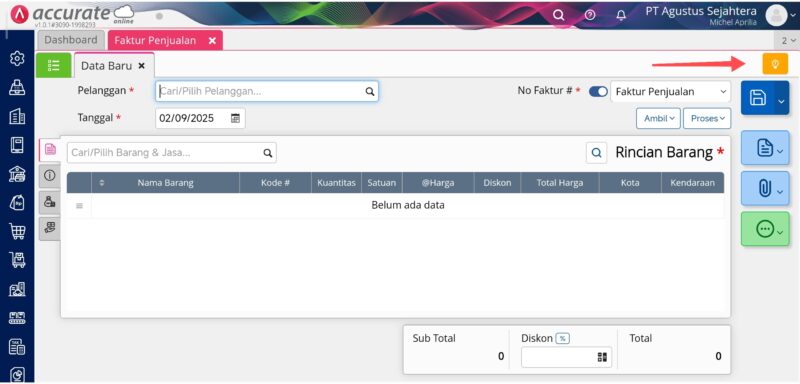The image size is (800, 384).
Task: Click the notification bell icon
Action: pyautogui.click(x=621, y=15)
